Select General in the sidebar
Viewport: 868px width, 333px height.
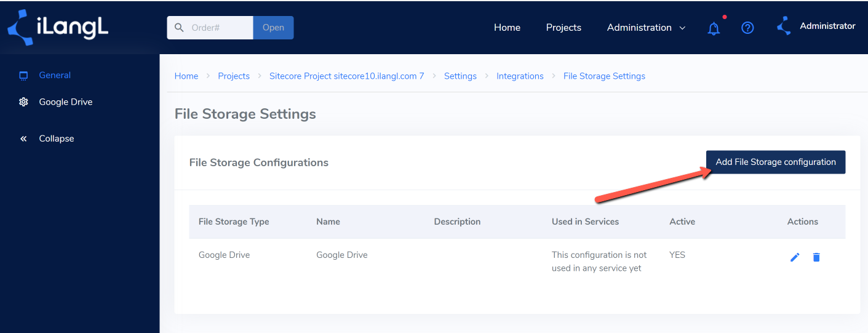tap(55, 75)
